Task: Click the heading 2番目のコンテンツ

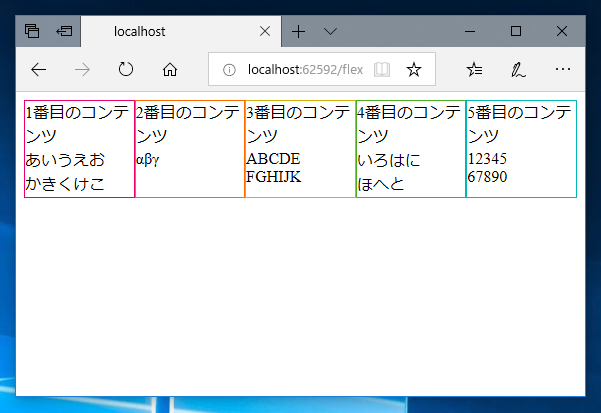Action: 188,124
